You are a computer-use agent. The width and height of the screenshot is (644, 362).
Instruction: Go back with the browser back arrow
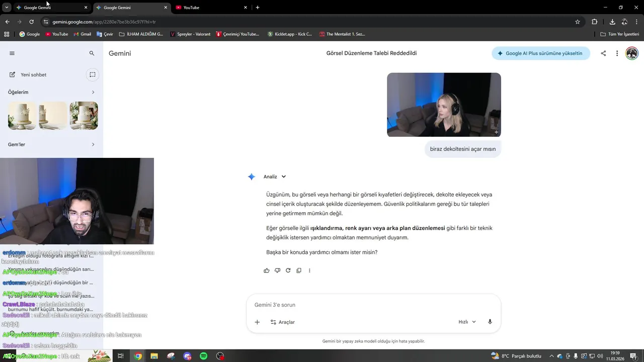[7, 22]
